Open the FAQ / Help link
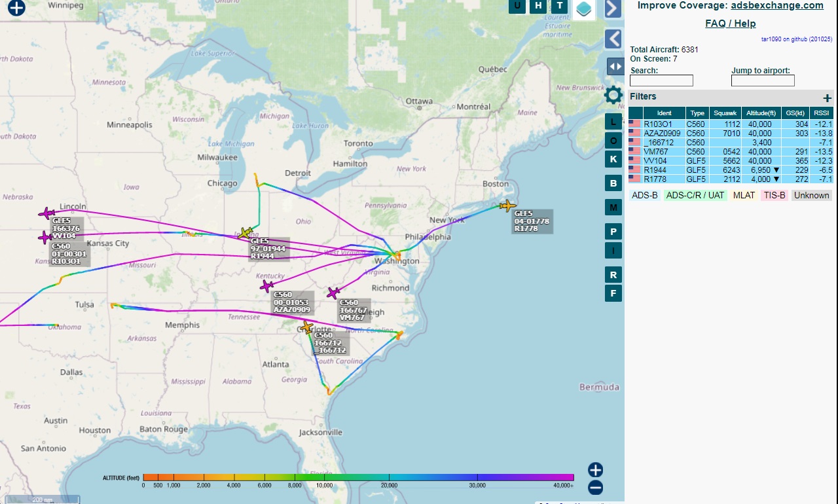Viewport: 838px width, 504px height. (x=731, y=24)
